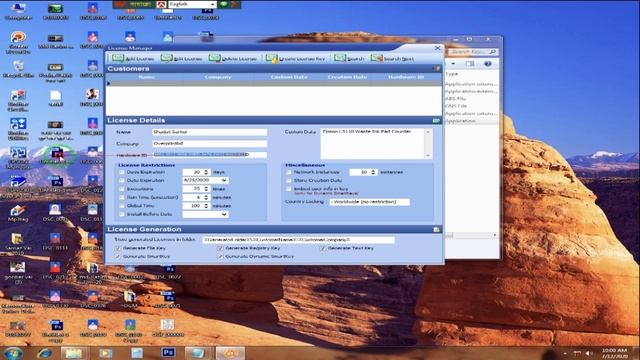Select the Recycle Bin desktop icon
Screen dimensions: 640x360
click(x=18, y=69)
